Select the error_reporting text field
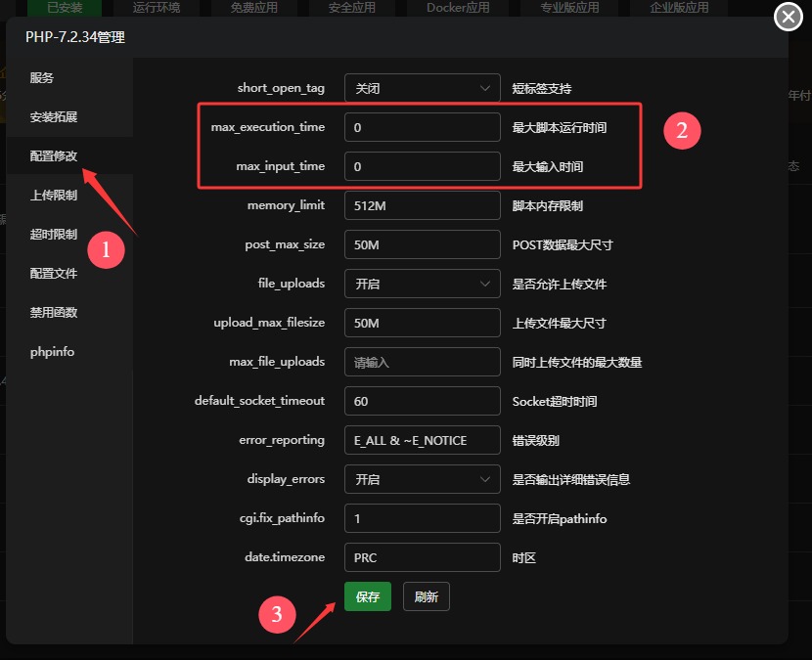812x660 pixels. pos(422,440)
